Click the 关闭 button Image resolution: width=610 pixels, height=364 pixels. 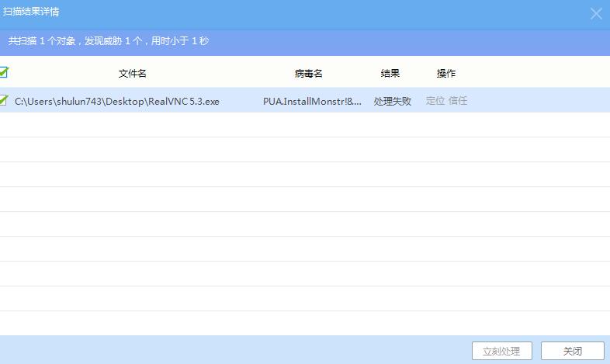pos(572,351)
